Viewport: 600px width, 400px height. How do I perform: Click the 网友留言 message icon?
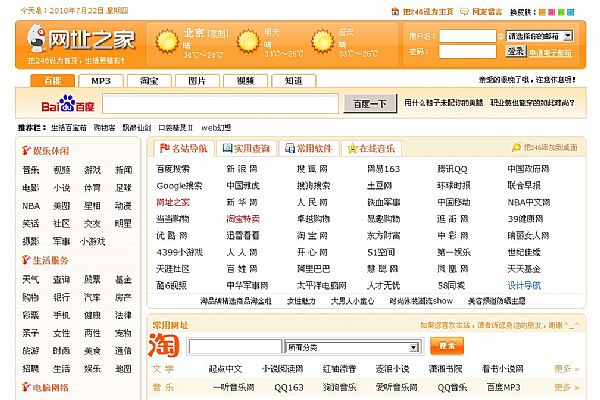464,11
